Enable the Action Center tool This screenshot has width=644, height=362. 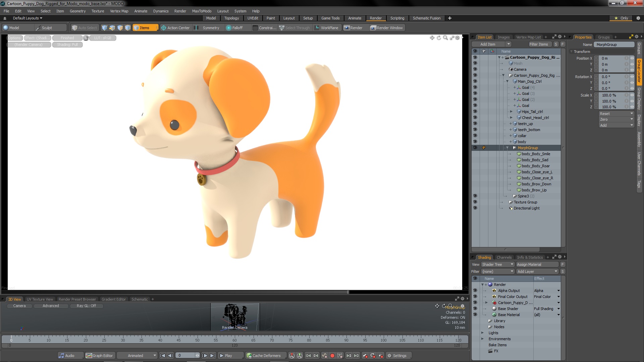point(175,28)
